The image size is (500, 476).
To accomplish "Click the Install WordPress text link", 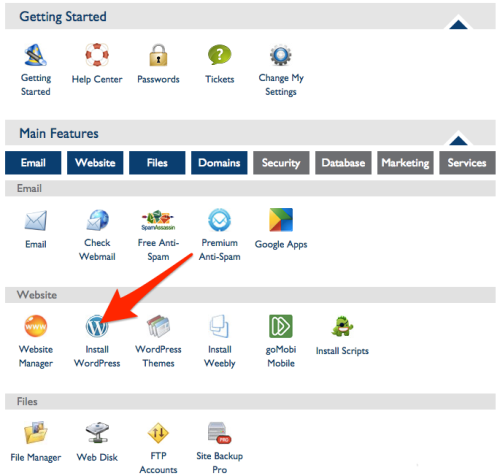I will click(97, 356).
